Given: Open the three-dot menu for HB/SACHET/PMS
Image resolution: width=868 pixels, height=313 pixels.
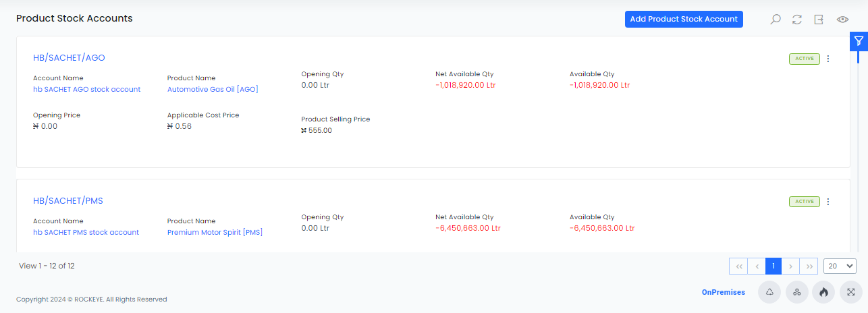Looking at the screenshot, I should [828, 202].
